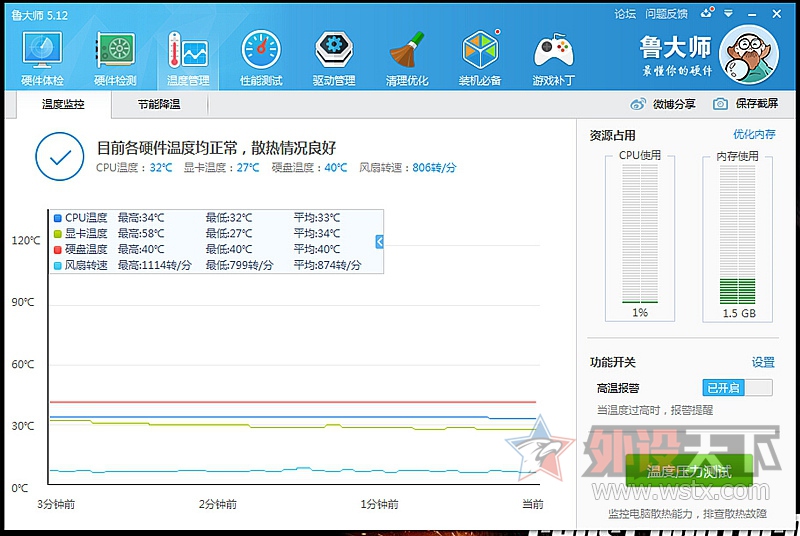Click 优化内存 optimize memory link

coord(754,134)
